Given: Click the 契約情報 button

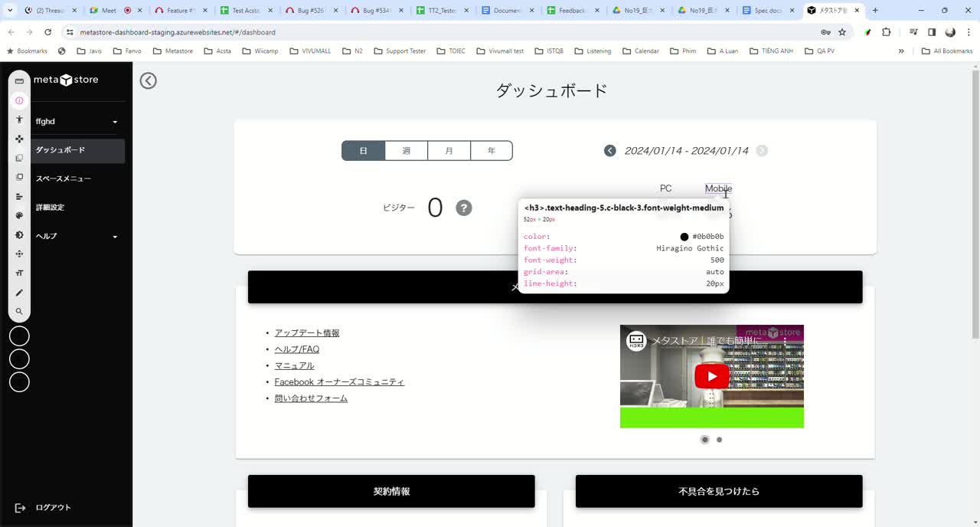Looking at the screenshot, I should click(x=390, y=491).
